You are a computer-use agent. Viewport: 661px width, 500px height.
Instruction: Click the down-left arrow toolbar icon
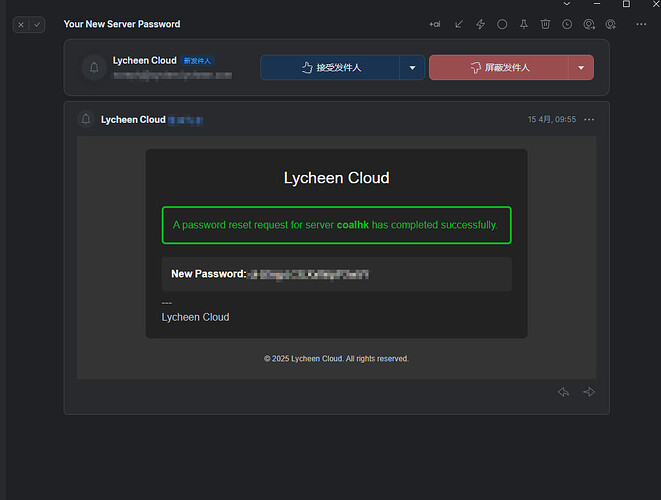click(x=459, y=24)
